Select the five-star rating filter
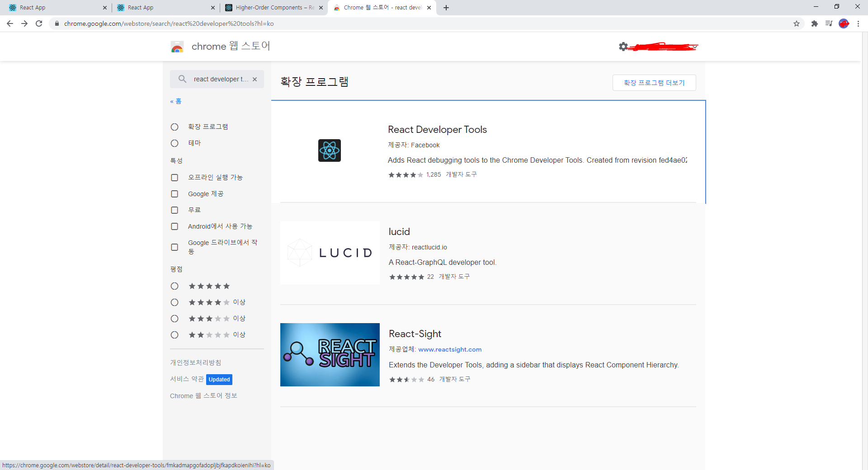 pyautogui.click(x=175, y=286)
